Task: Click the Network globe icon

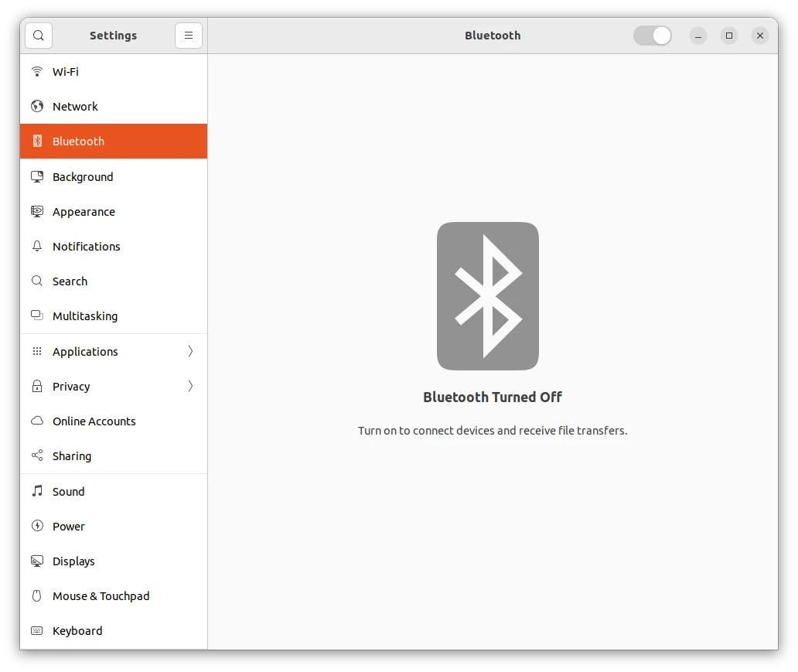Action: pos(37,106)
